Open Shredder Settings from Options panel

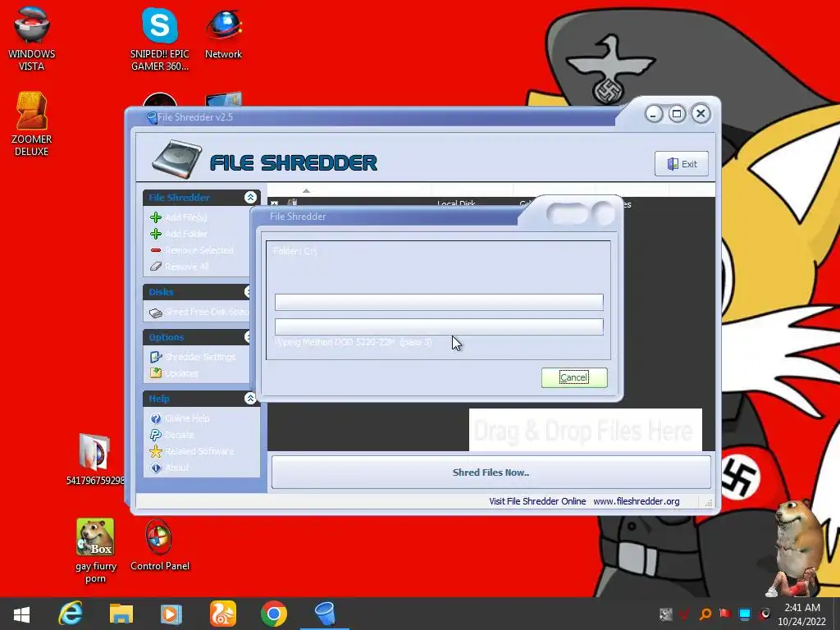192,357
